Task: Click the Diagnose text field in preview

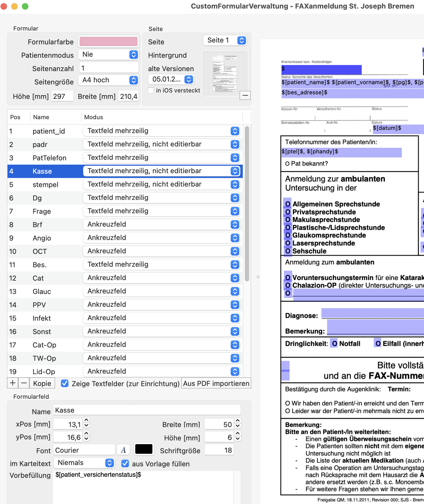Action: pyautogui.click(x=373, y=313)
